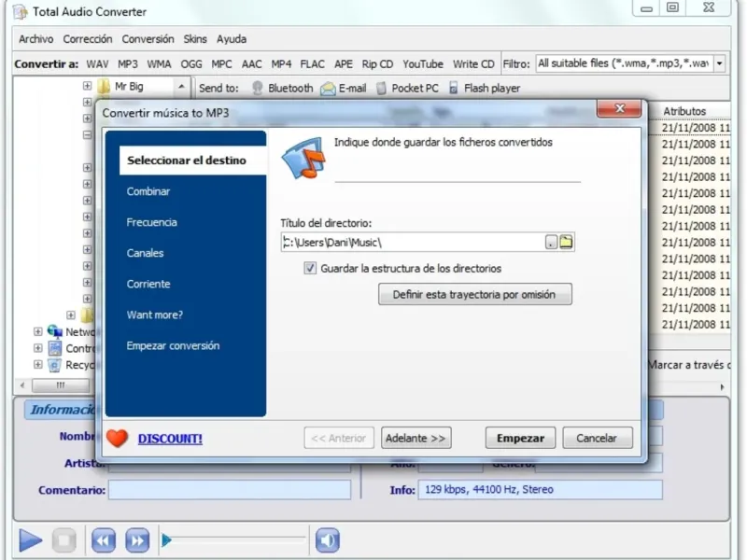Click the playback progress slider
The width and height of the screenshot is (747, 560).
coord(233,540)
